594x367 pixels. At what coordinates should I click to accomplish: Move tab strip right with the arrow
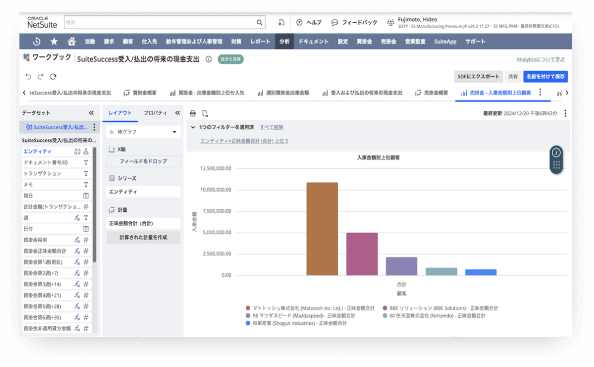click(567, 92)
